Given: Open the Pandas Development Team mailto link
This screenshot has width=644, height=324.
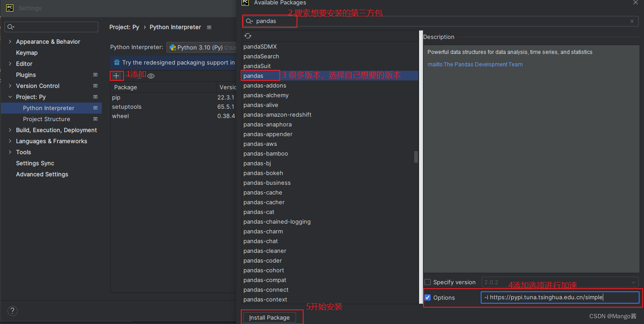Looking at the screenshot, I should point(475,65).
